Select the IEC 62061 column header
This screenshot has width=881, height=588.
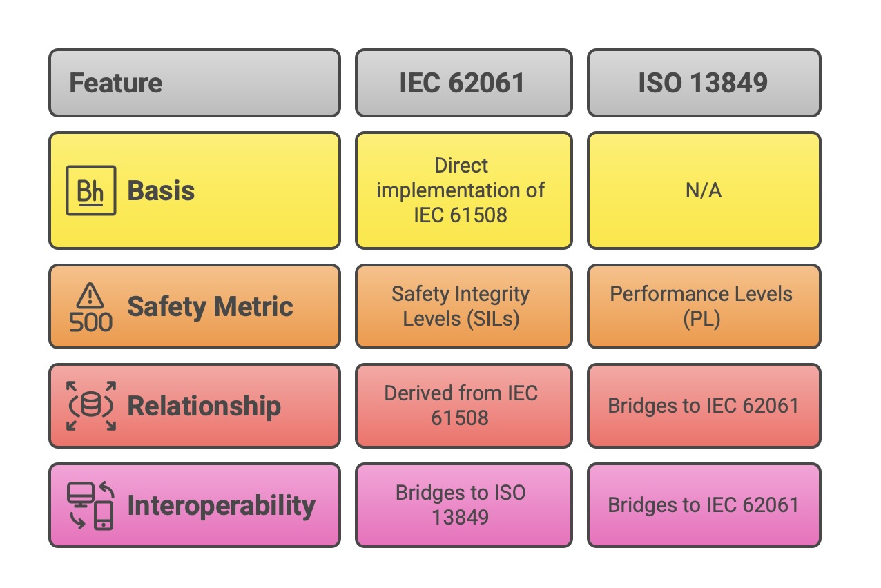463,83
